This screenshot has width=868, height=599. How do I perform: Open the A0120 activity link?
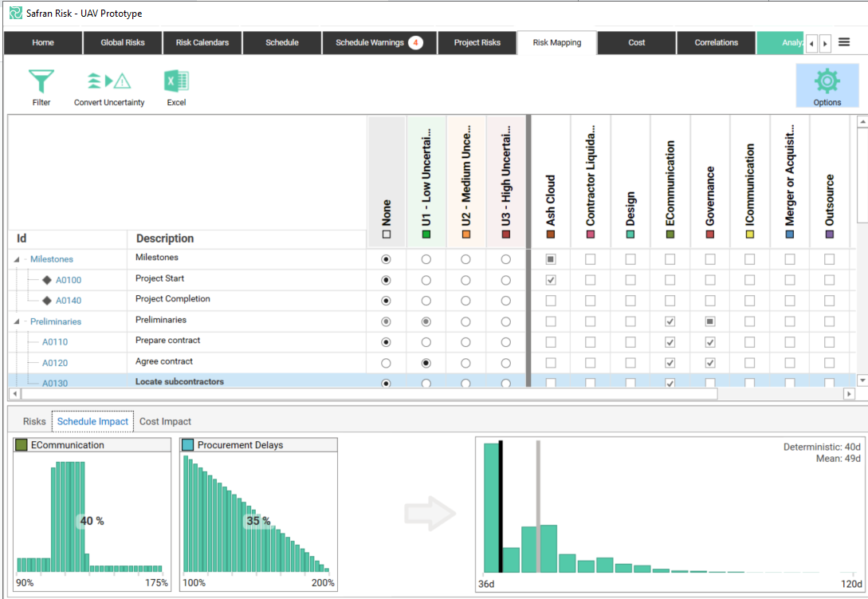[55, 363]
